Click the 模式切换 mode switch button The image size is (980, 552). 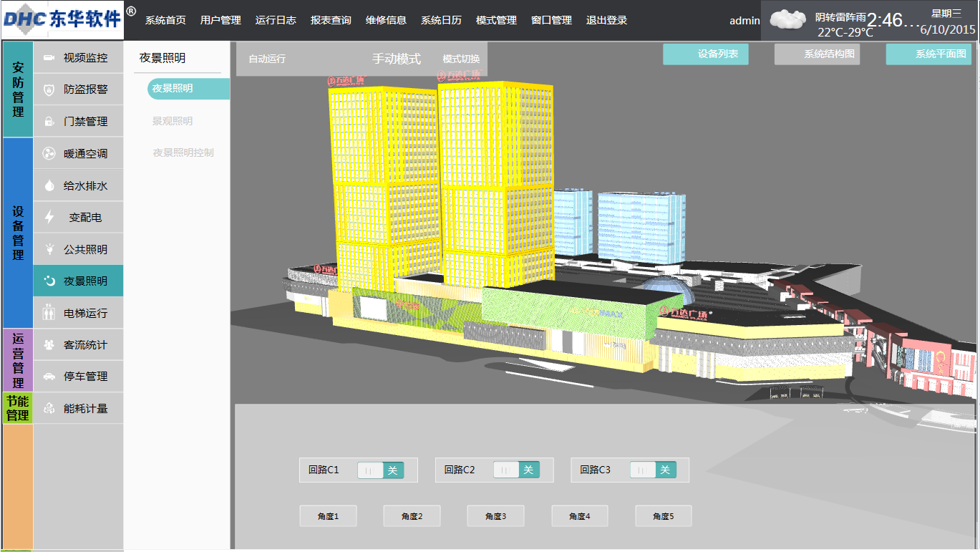[x=461, y=59]
